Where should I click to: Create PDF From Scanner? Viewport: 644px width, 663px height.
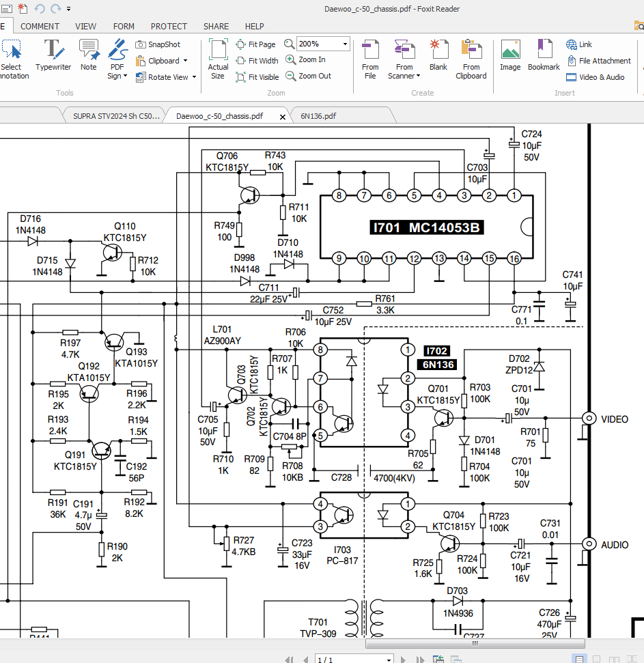tap(404, 59)
